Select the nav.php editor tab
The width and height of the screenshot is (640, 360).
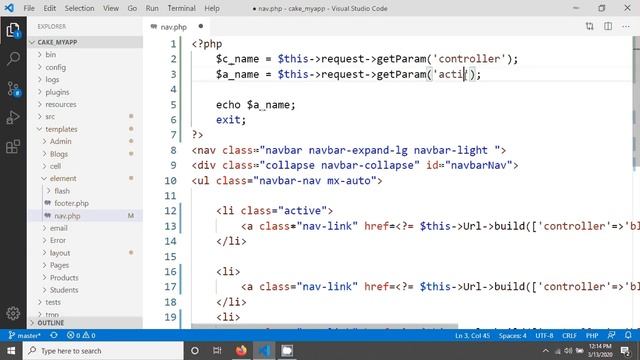pyautogui.click(x=177, y=27)
